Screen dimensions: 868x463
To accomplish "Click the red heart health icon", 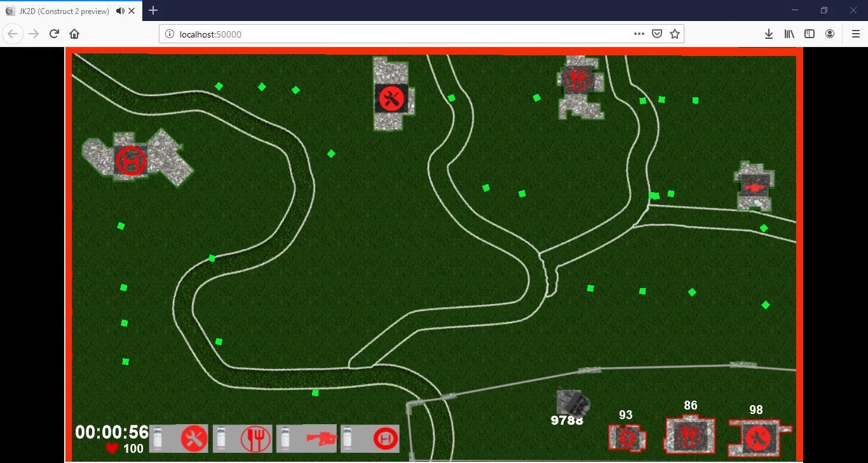I will tap(112, 448).
